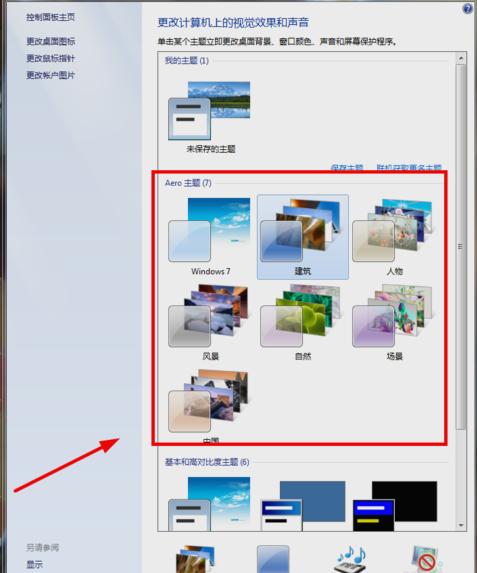Click 保存主题 link
Image resolution: width=477 pixels, height=573 pixels.
(x=347, y=168)
